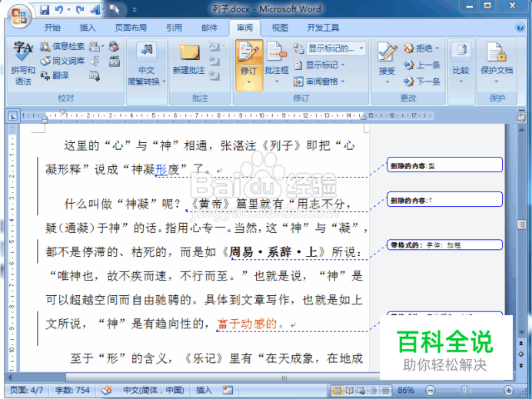Toggle ruler view above vertical scrollbar
532x399 pixels.
521,117
